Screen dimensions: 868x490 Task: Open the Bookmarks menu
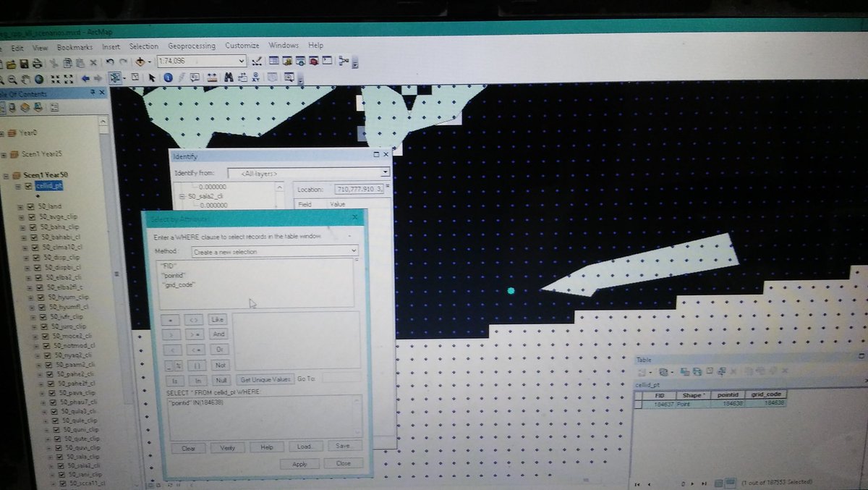pyautogui.click(x=75, y=46)
